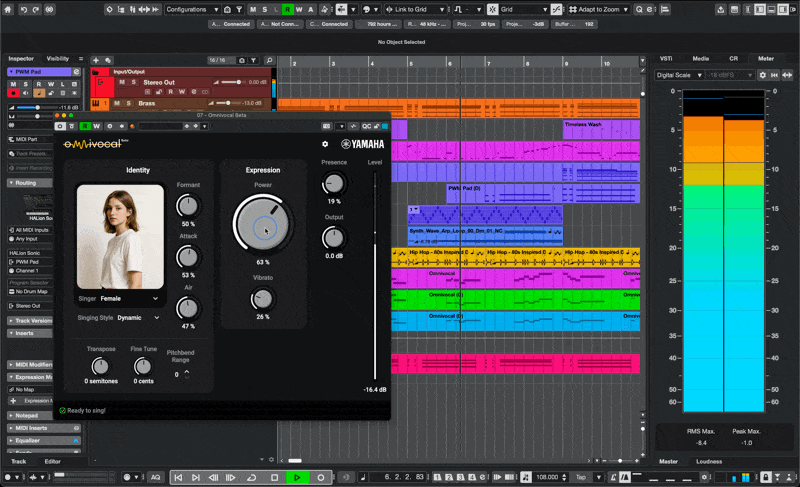Mute the Stereo Out track
The width and height of the screenshot is (800, 487).
[x=120, y=82]
